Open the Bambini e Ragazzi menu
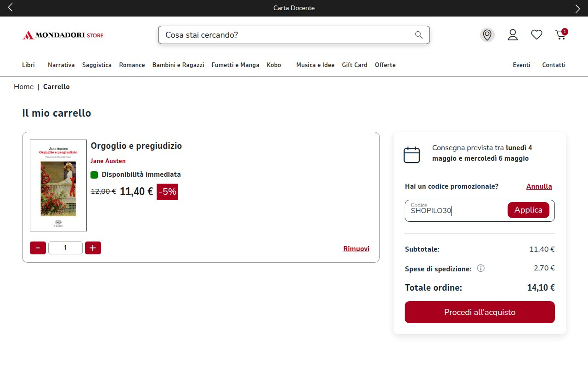This screenshot has width=588, height=382. [178, 65]
